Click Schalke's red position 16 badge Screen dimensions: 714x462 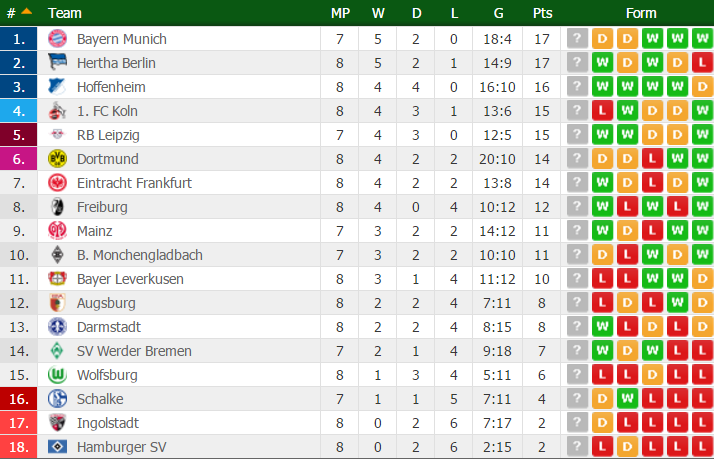pos(19,399)
